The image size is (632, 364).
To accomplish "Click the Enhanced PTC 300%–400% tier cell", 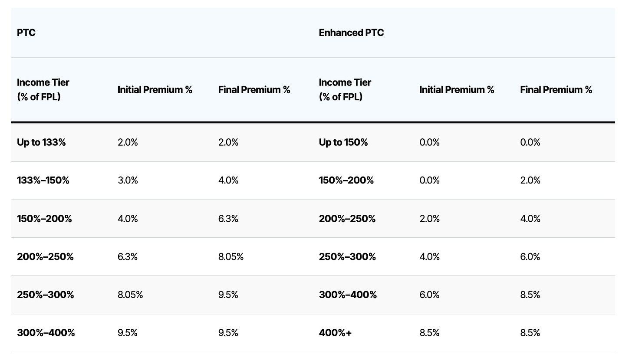I will point(348,295).
